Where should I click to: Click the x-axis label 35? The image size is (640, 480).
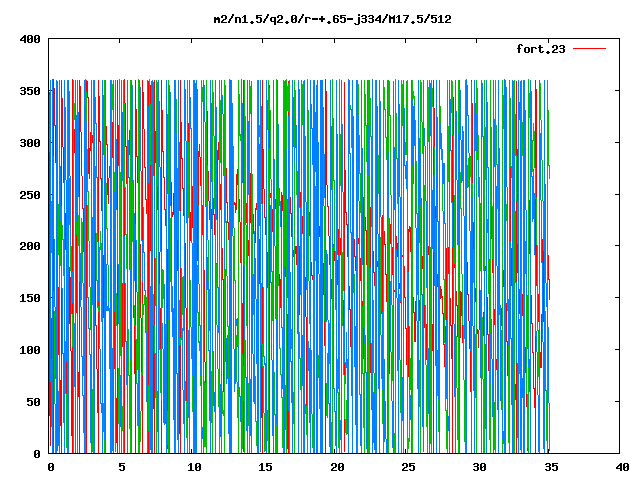click(551, 467)
